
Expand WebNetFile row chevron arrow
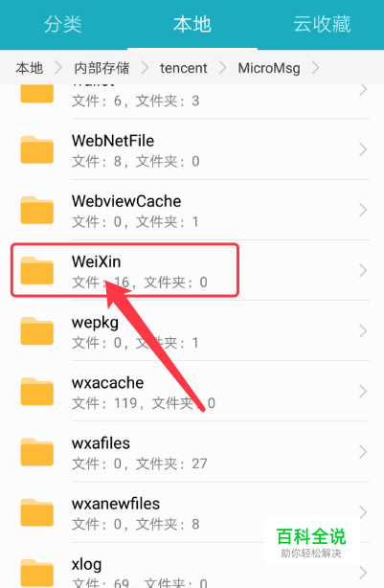coord(363,149)
